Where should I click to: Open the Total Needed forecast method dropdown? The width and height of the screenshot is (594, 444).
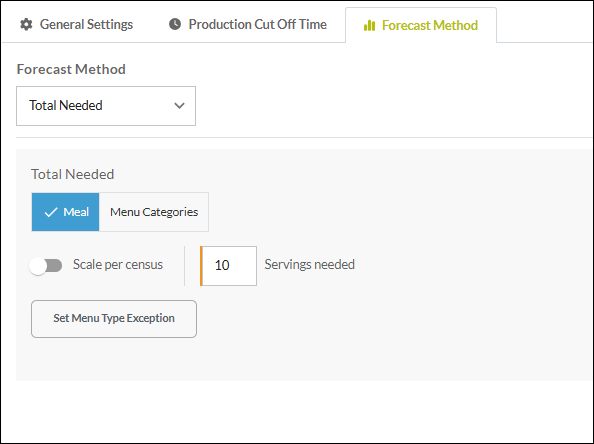(x=106, y=106)
